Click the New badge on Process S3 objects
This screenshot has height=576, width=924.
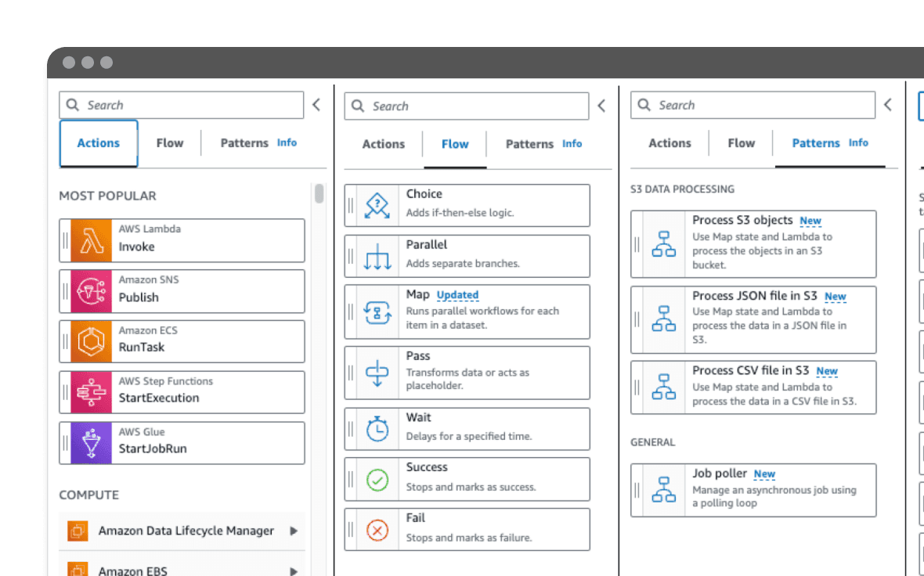[x=810, y=221]
